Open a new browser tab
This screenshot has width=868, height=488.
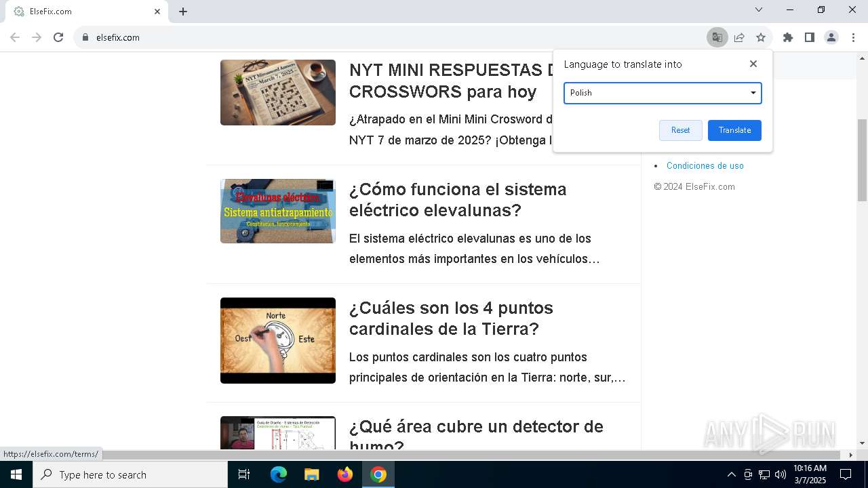pos(183,12)
